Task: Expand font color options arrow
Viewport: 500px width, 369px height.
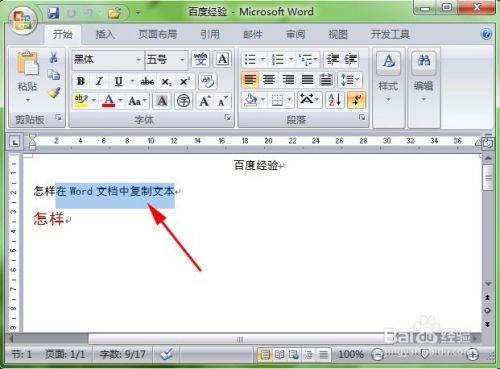Action: (x=120, y=100)
